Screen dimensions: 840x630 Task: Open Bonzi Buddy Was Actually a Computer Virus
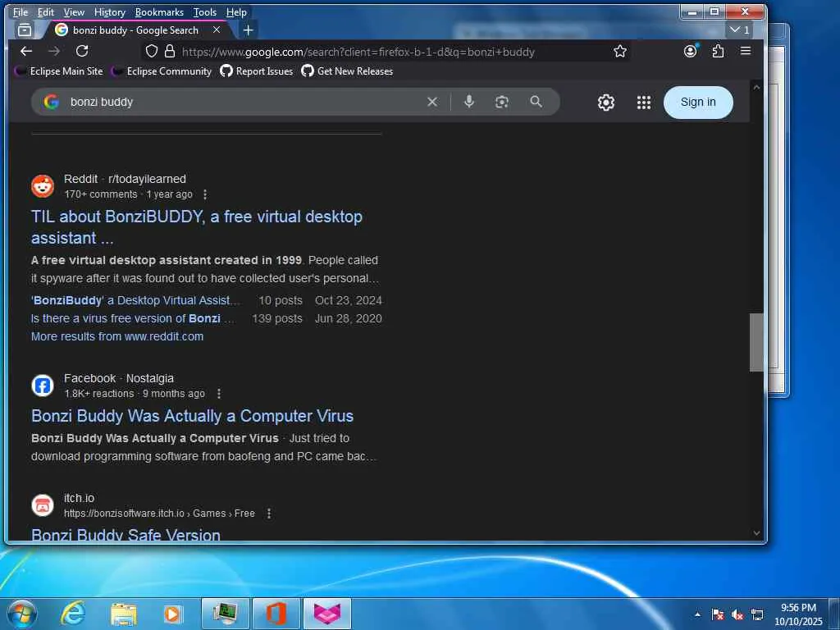coord(192,416)
